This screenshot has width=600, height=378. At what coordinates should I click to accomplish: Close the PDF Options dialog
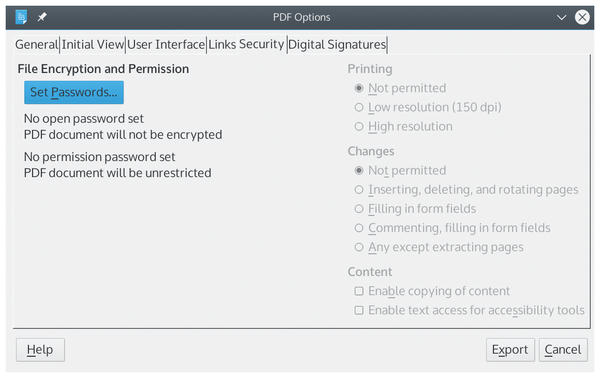[582, 17]
